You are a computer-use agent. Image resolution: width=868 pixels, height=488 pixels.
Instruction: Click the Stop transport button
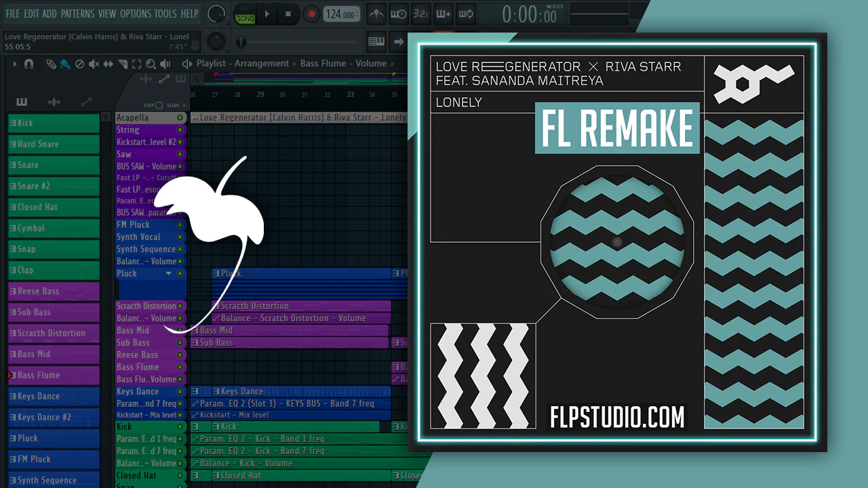tap(288, 14)
